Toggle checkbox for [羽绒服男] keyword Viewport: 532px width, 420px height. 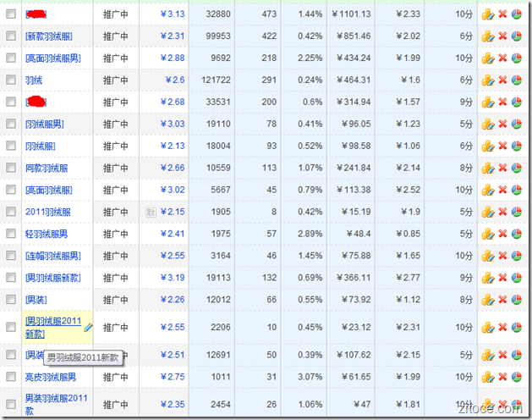pos(11,124)
